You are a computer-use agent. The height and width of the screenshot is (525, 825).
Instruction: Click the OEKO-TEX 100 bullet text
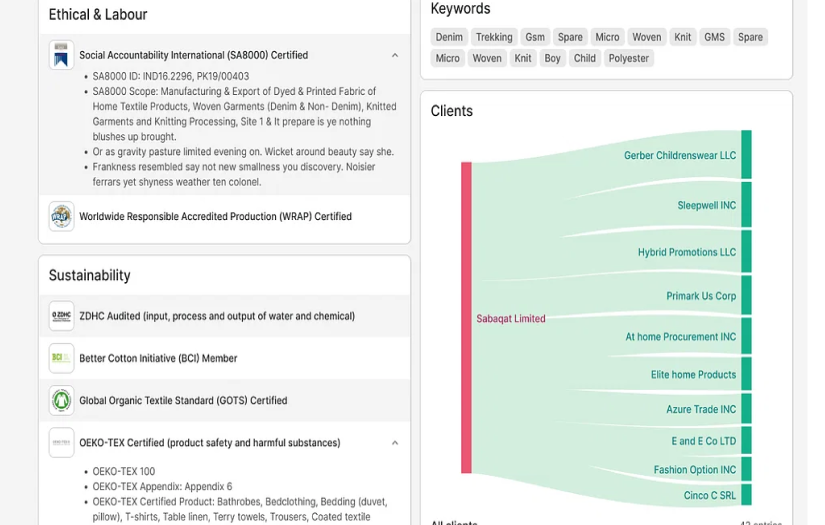(124, 471)
